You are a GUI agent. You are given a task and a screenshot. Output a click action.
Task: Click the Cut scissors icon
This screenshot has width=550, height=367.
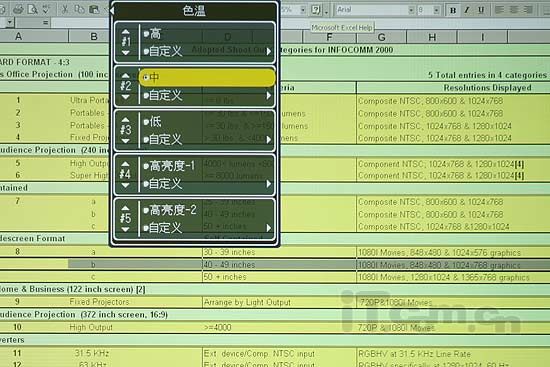pos(65,9)
